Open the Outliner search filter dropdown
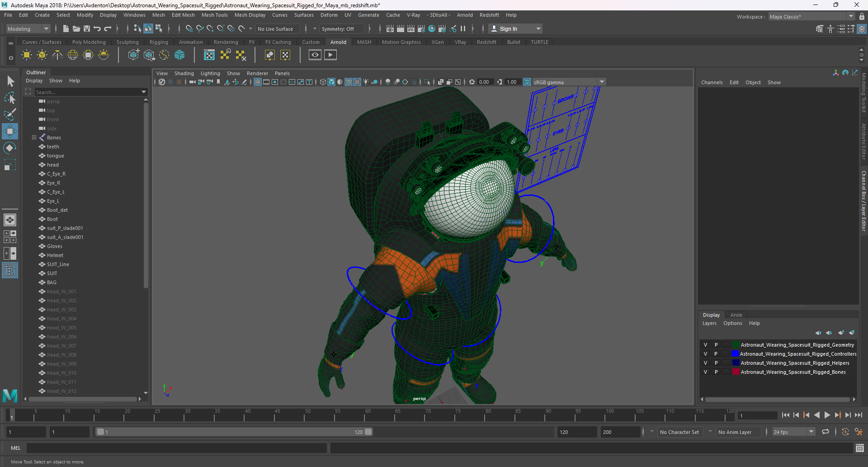 (x=144, y=92)
